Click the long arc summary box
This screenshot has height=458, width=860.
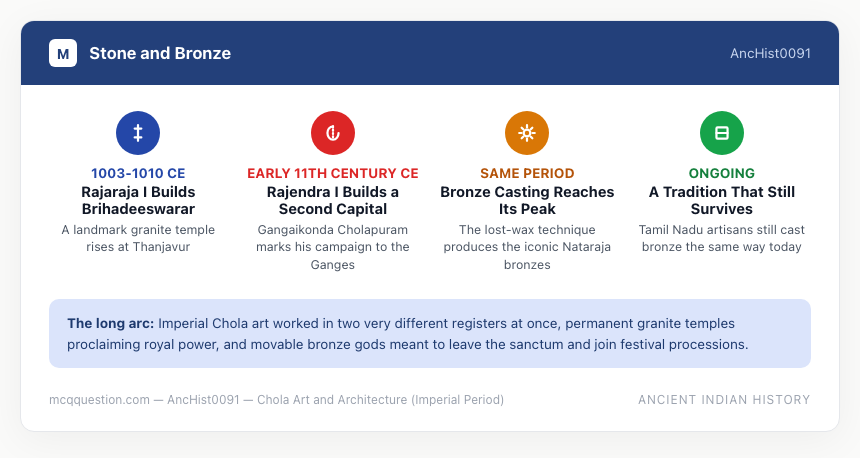pos(430,333)
